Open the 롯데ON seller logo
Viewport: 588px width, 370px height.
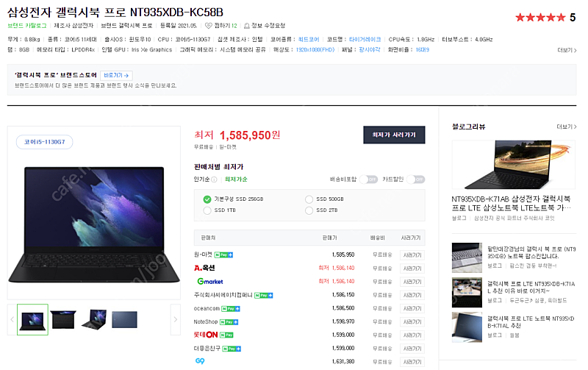coord(206,335)
